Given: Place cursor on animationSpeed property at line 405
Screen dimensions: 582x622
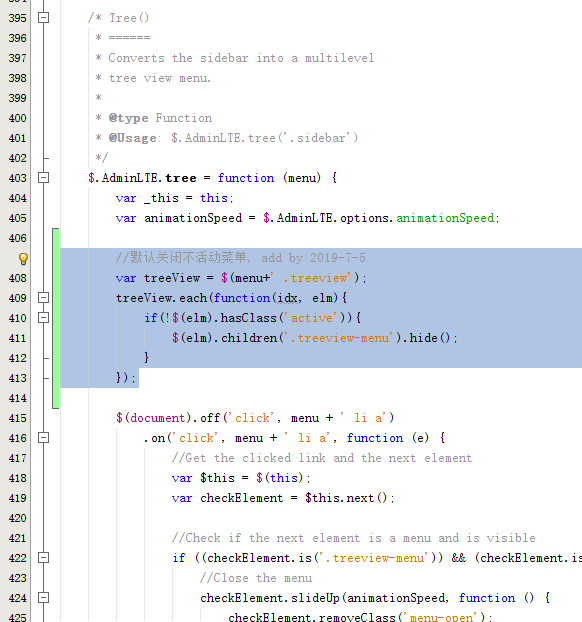Looking at the screenshot, I should [445, 218].
